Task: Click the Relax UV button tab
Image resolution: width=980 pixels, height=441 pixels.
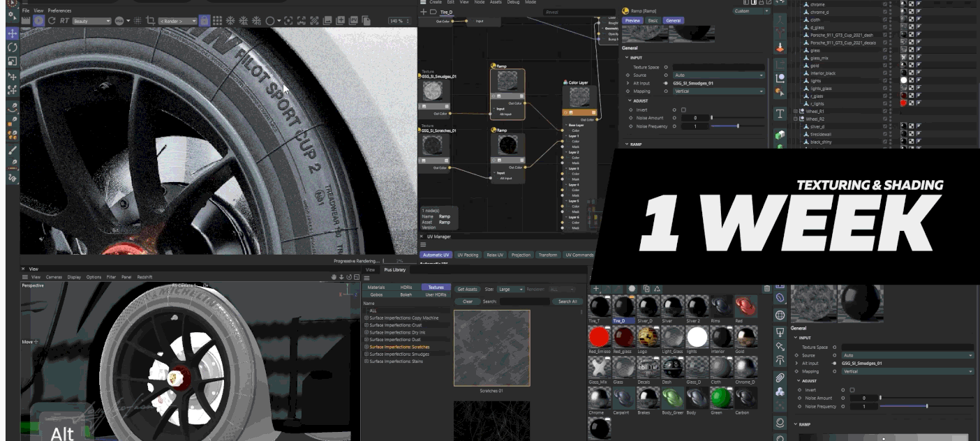Action: tap(495, 255)
